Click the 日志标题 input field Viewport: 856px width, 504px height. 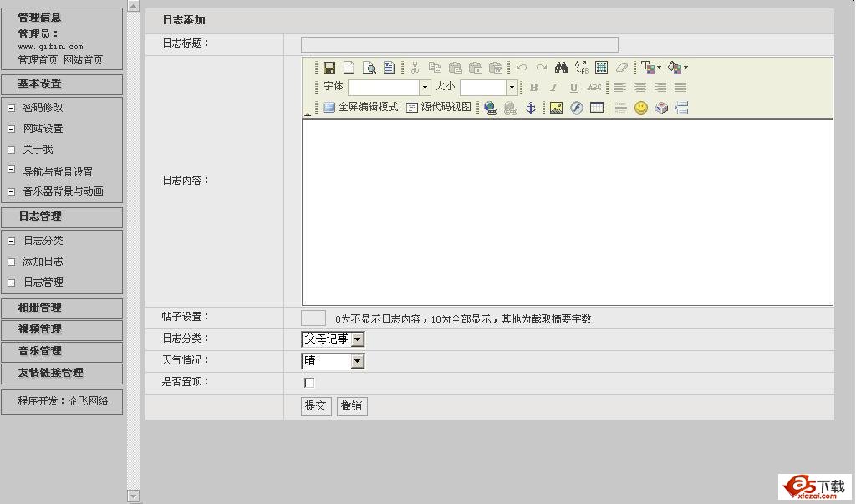[x=460, y=45]
